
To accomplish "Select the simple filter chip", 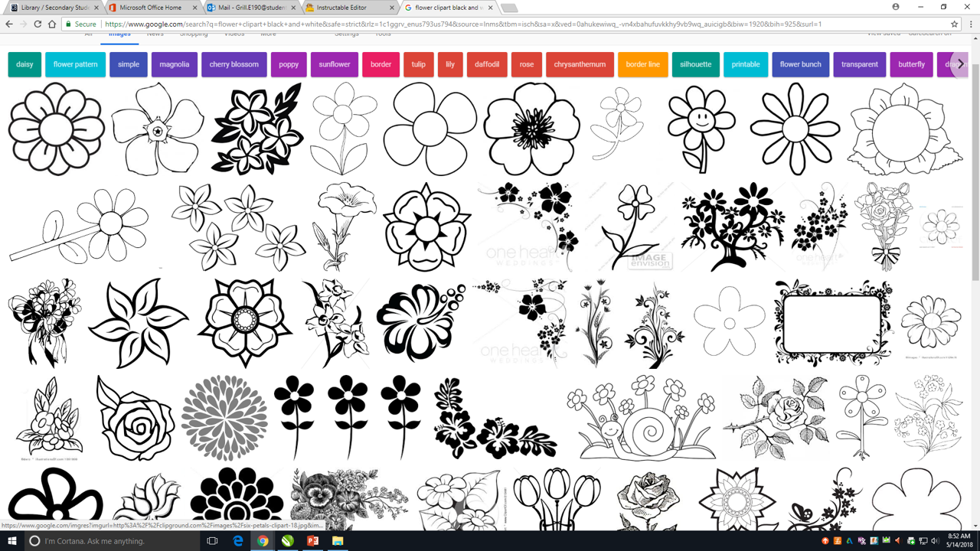I will tap(129, 64).
